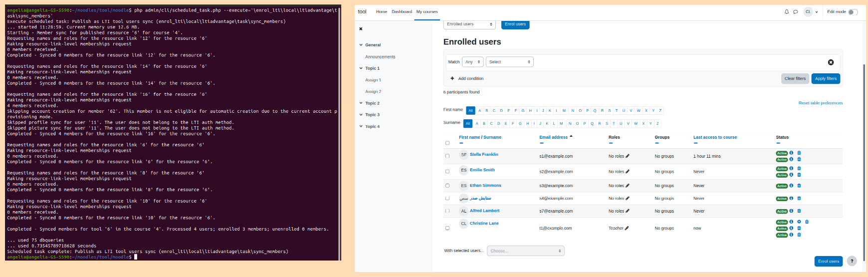Screen dimensions: 868x277
Task: Open the help question mark button
Action: pyautogui.click(x=852, y=261)
